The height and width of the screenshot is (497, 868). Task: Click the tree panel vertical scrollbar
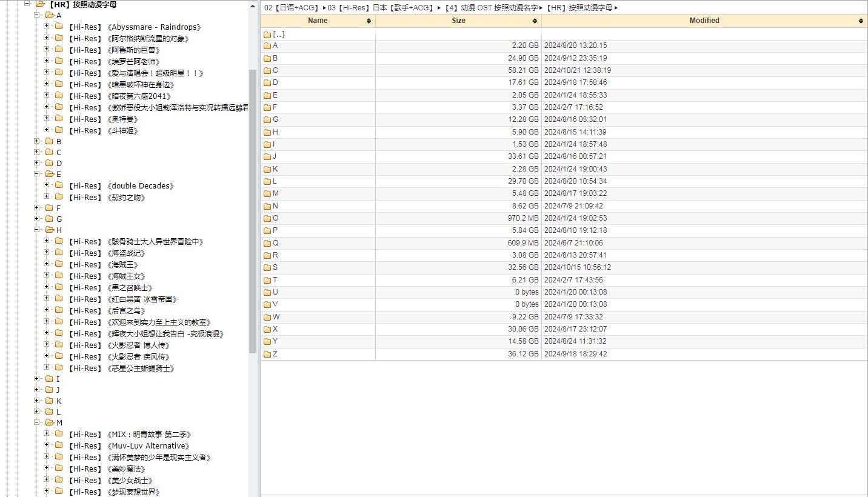pos(253,212)
